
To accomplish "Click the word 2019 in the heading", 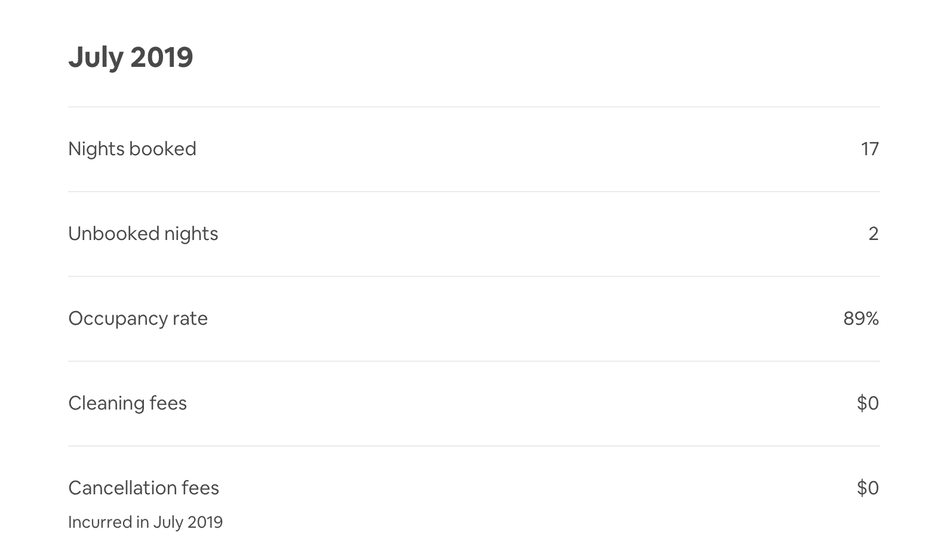I will click(162, 57).
